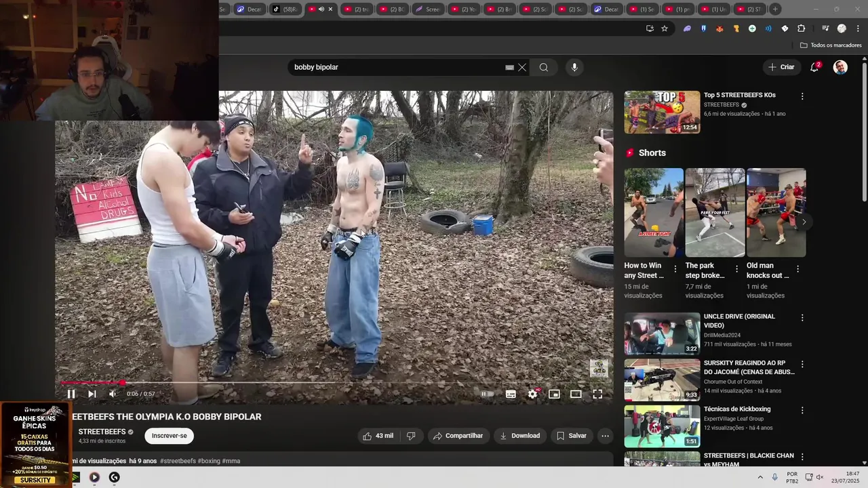The height and width of the screenshot is (488, 868).
Task: Enter fullscreen mode
Action: (x=597, y=394)
